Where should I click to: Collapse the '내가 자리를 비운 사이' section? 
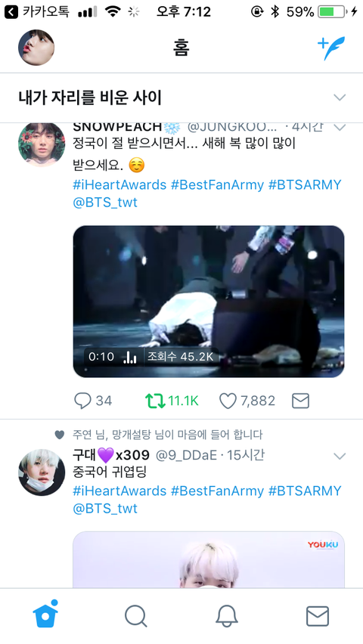click(340, 98)
